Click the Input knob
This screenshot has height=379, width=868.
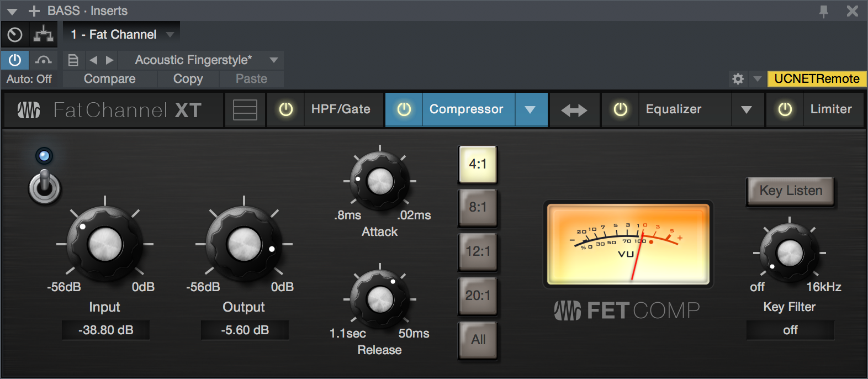pos(105,244)
